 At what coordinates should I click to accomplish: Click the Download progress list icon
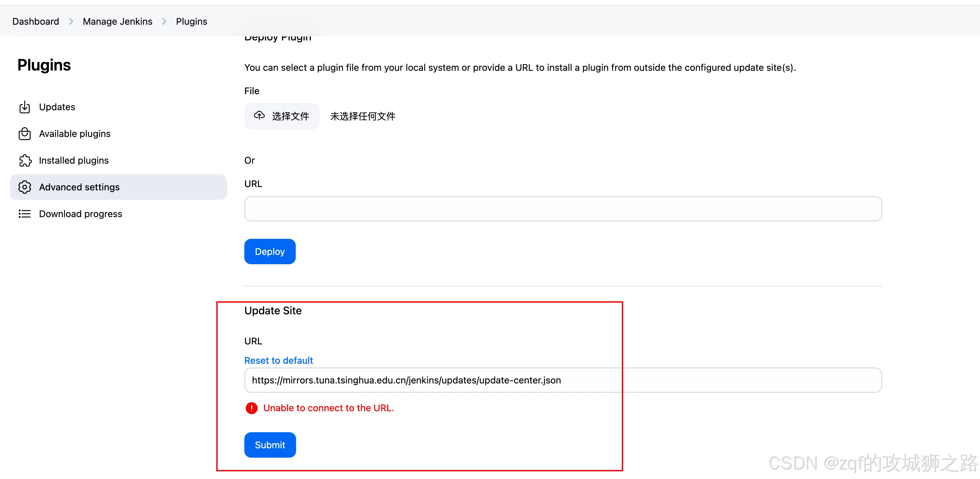[x=24, y=213]
